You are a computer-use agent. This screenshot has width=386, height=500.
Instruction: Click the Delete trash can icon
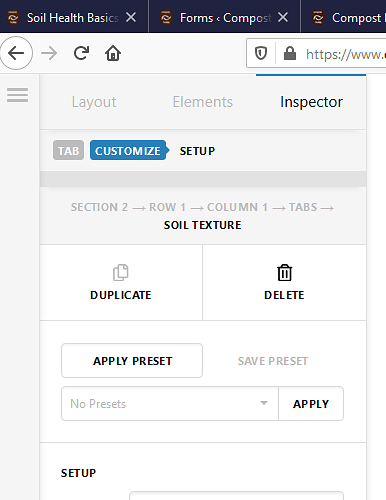point(284,273)
